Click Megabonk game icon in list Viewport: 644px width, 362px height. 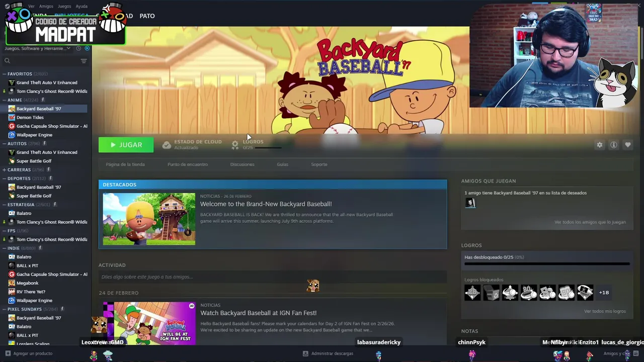click(12, 283)
